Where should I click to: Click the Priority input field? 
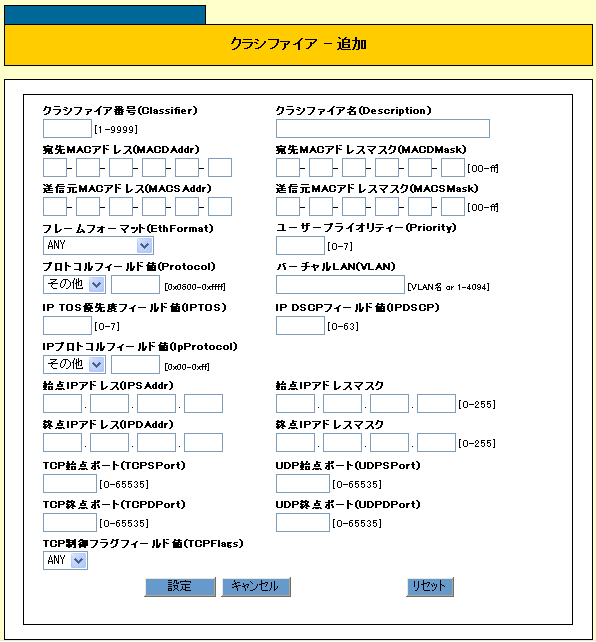coord(300,246)
